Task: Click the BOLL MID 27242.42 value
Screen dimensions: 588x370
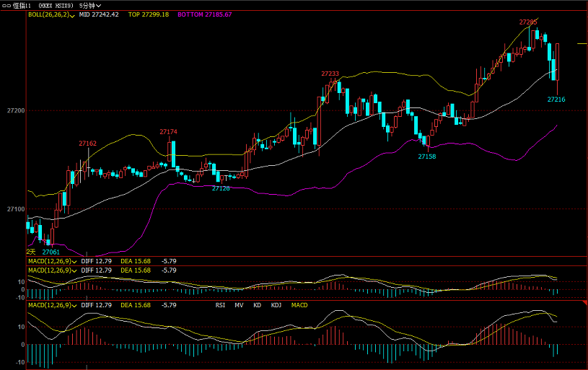Action: click(99, 14)
